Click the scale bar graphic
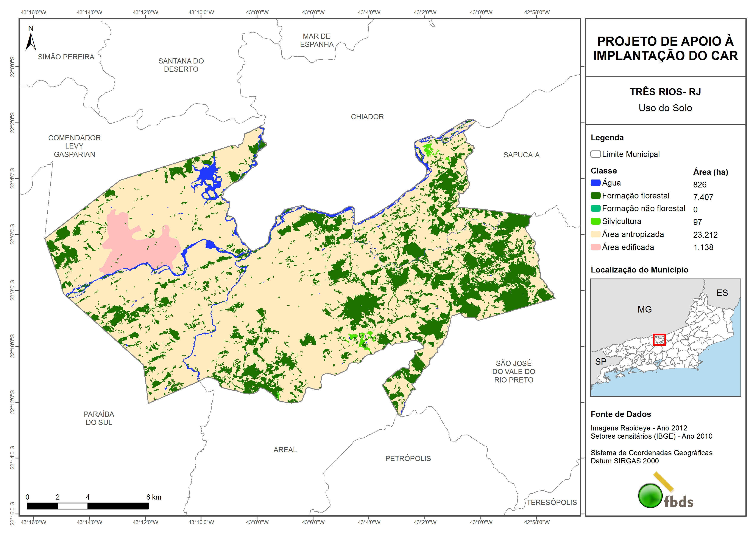 (x=87, y=506)
